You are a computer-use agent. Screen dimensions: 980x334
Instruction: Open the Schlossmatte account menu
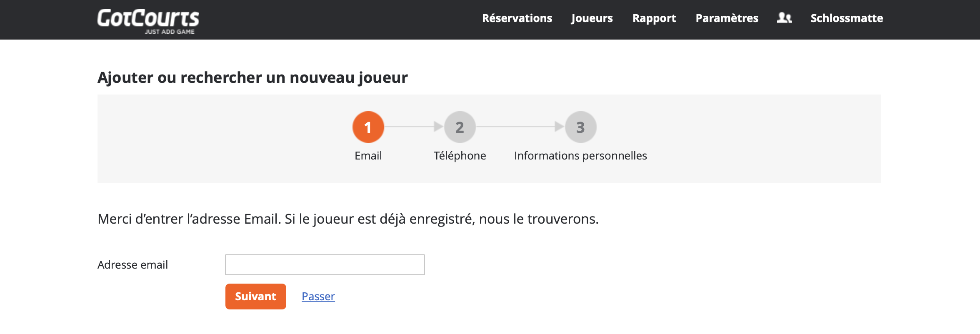847,18
